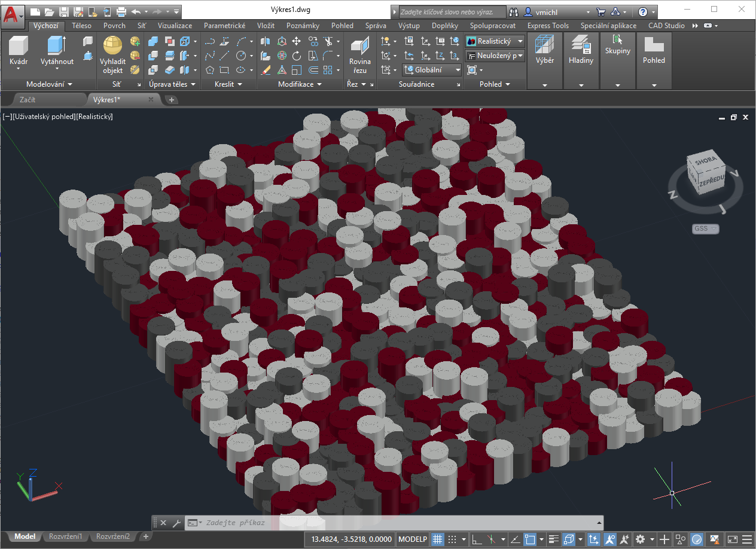The width and height of the screenshot is (756, 549).
Task: Click the customize wrench icon on command line
Action: coord(176,523)
